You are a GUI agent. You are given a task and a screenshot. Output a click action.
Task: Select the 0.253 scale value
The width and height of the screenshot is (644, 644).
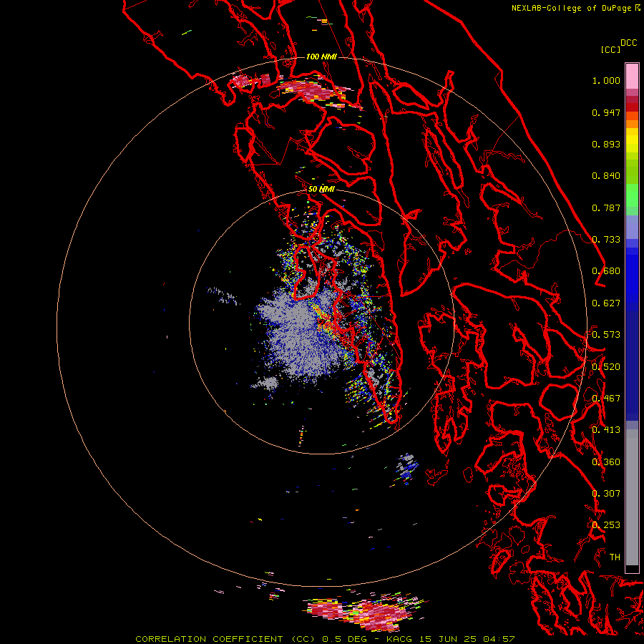click(x=606, y=525)
